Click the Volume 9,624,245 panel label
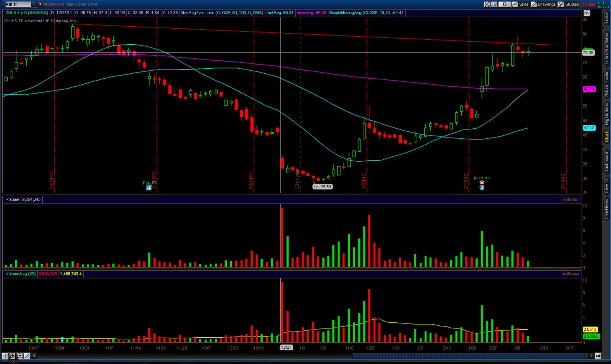The width and height of the screenshot is (611, 364). (x=23, y=199)
